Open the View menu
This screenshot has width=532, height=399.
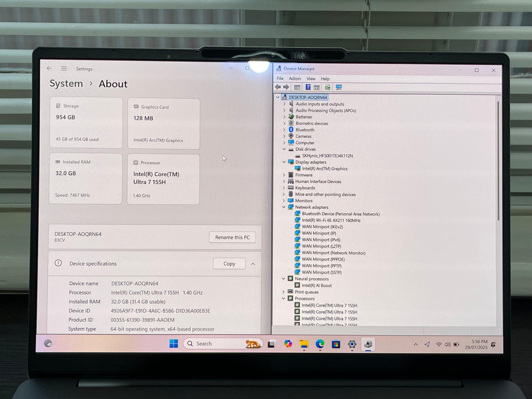point(311,78)
